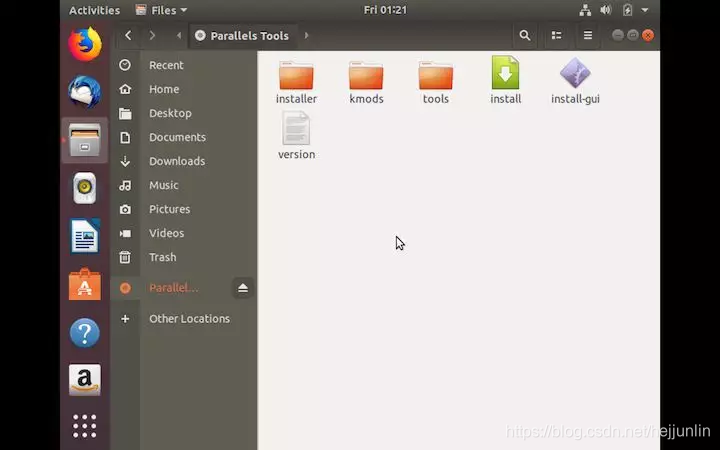Go back with the left arrow button
This screenshot has width=720, height=450.
[x=128, y=35]
